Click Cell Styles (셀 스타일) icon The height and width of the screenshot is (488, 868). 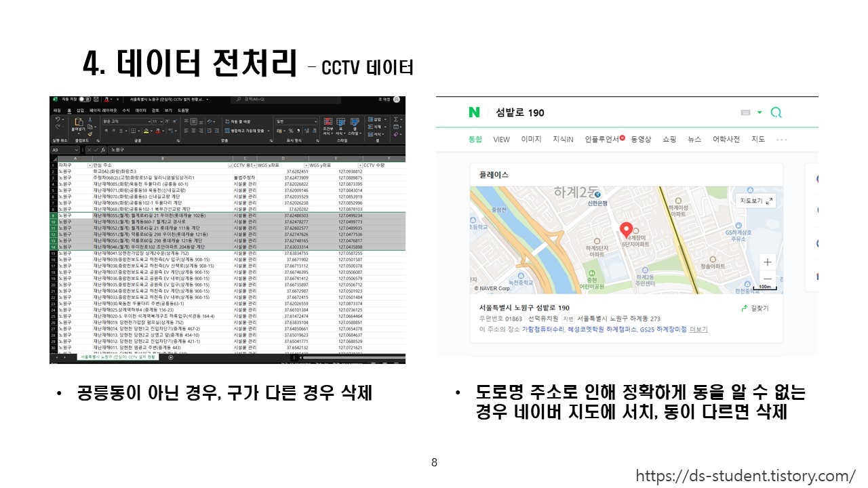tap(355, 121)
